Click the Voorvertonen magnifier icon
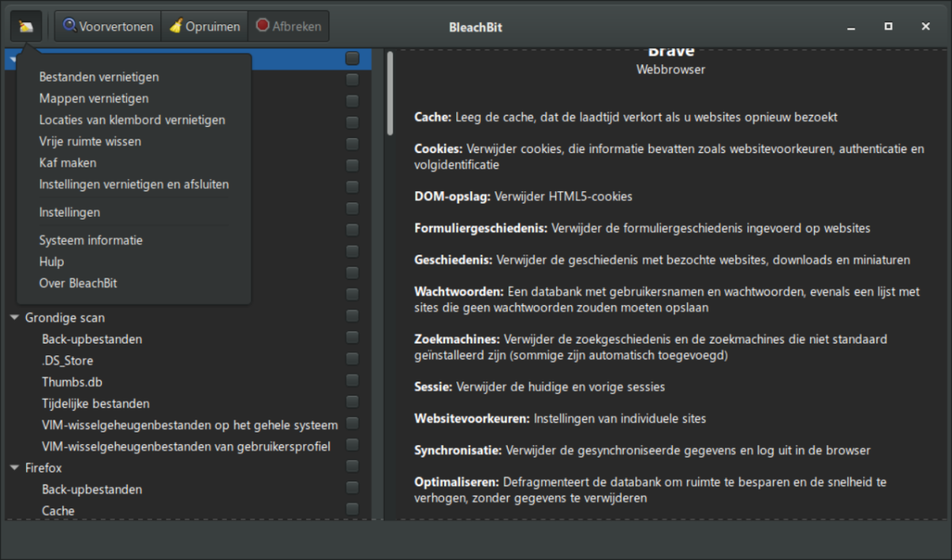Viewport: 952px width, 560px height. pyautogui.click(x=69, y=26)
